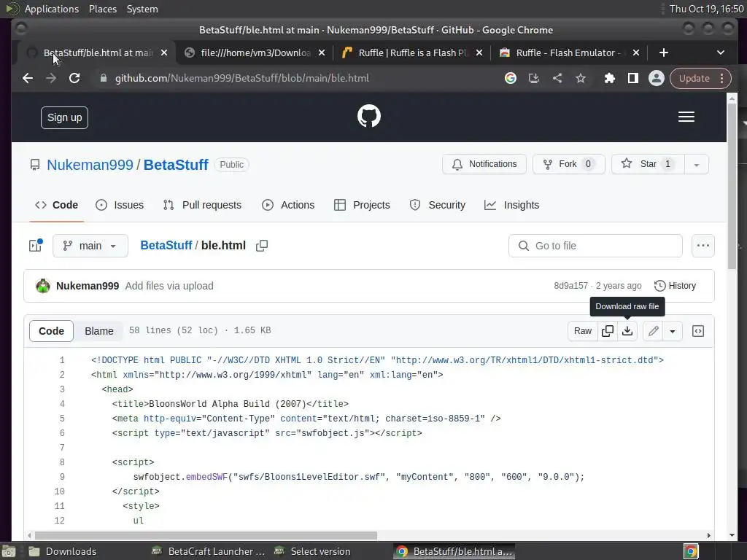Click Nukeman999 avatar in commit row

pos(43,286)
